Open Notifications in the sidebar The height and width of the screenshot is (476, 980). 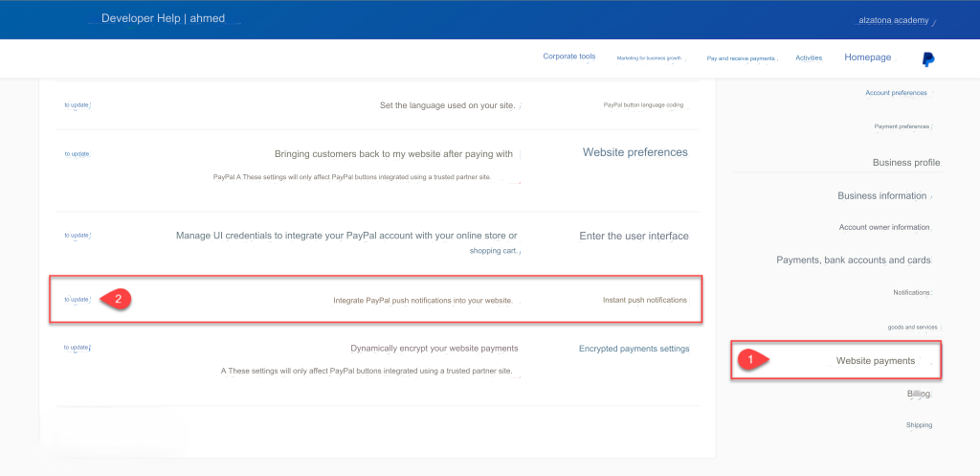point(912,292)
